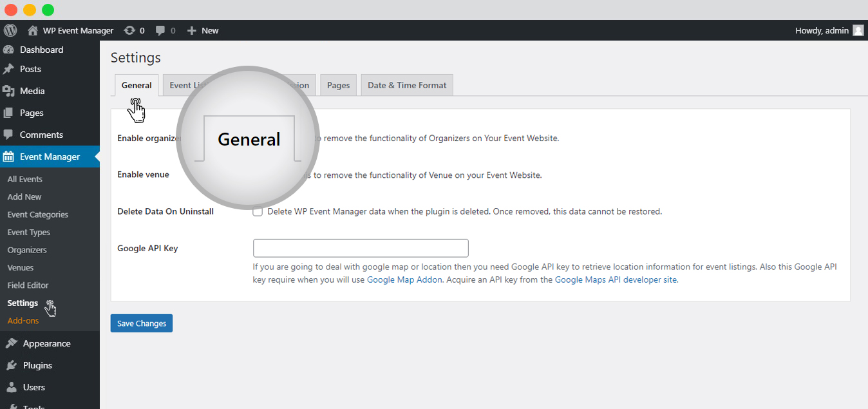Open Settings submenu under Event Manager
This screenshot has height=409, width=868.
[23, 303]
